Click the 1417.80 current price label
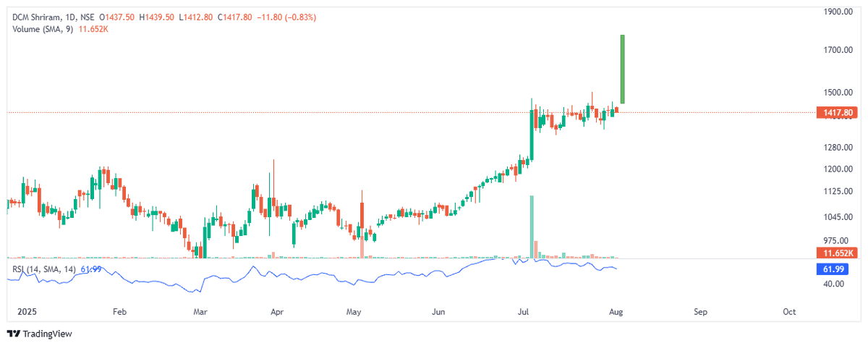Image resolution: width=868 pixels, height=346 pixels. [x=836, y=113]
